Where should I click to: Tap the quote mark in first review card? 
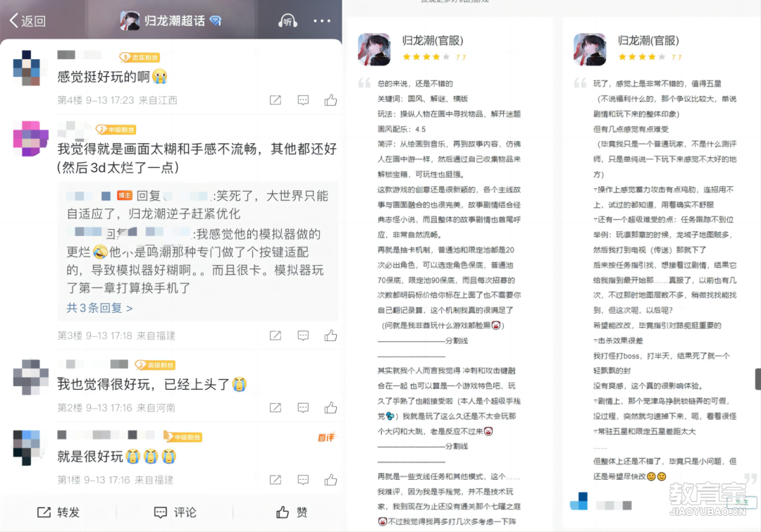(x=364, y=82)
